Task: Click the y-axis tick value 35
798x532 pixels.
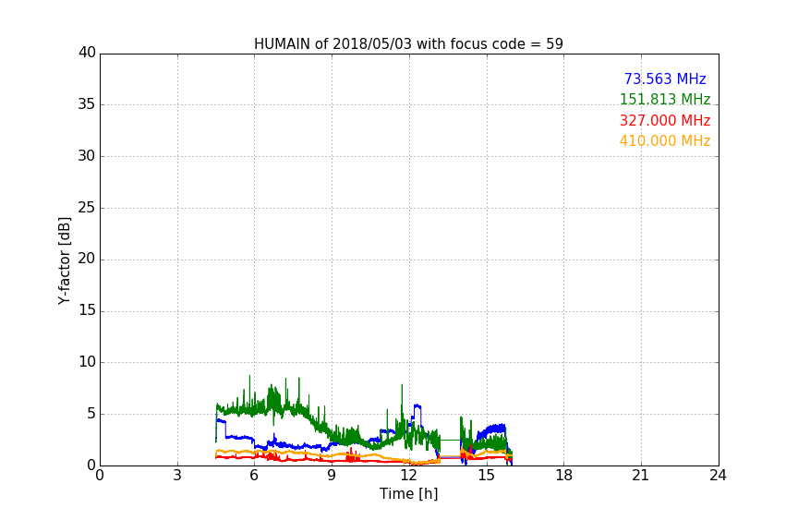Action: pyautogui.click(x=87, y=104)
